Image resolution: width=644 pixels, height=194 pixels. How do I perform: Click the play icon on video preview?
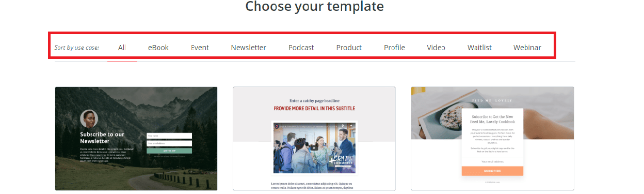[x=314, y=147]
